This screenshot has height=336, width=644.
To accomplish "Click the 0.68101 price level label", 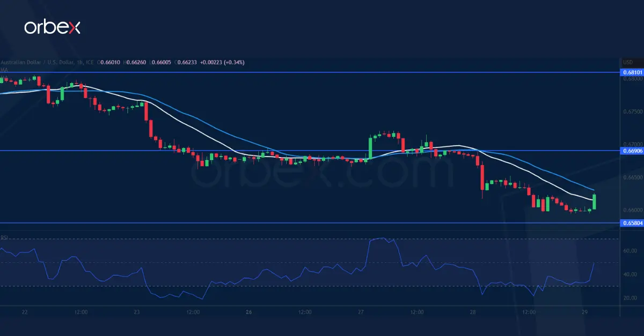I will 632,72.
